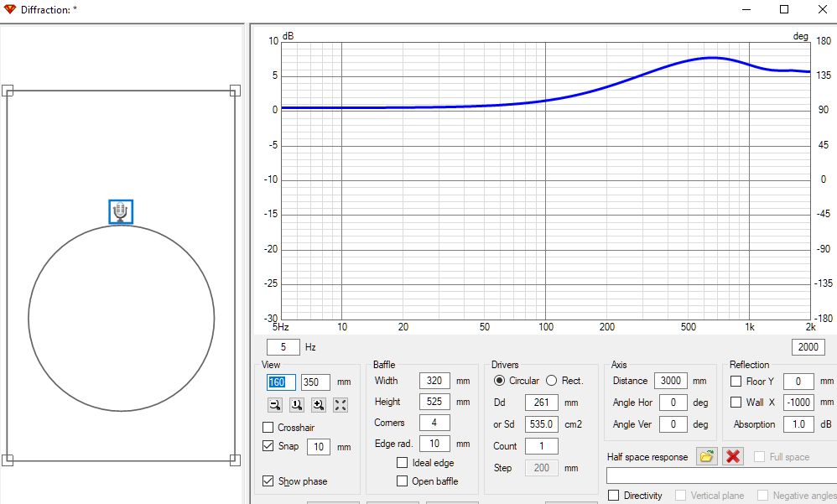Maximize the Diffraction window
The height and width of the screenshot is (504, 837).
[784, 9]
